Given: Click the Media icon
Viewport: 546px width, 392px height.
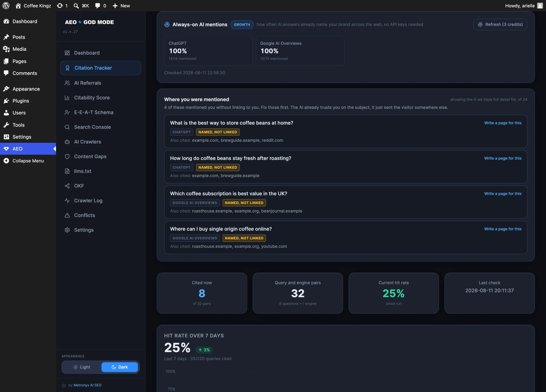Looking at the screenshot, I should coord(6,49).
